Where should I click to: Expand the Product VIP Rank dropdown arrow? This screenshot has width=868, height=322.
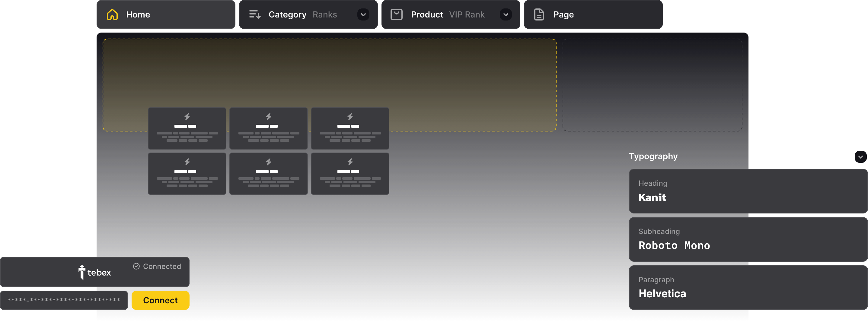click(x=506, y=14)
